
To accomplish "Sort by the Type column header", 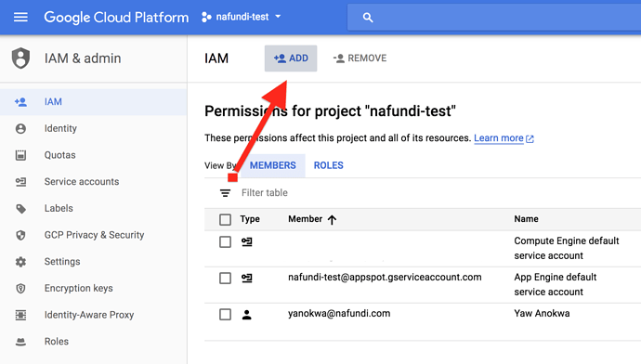I will pyautogui.click(x=250, y=219).
